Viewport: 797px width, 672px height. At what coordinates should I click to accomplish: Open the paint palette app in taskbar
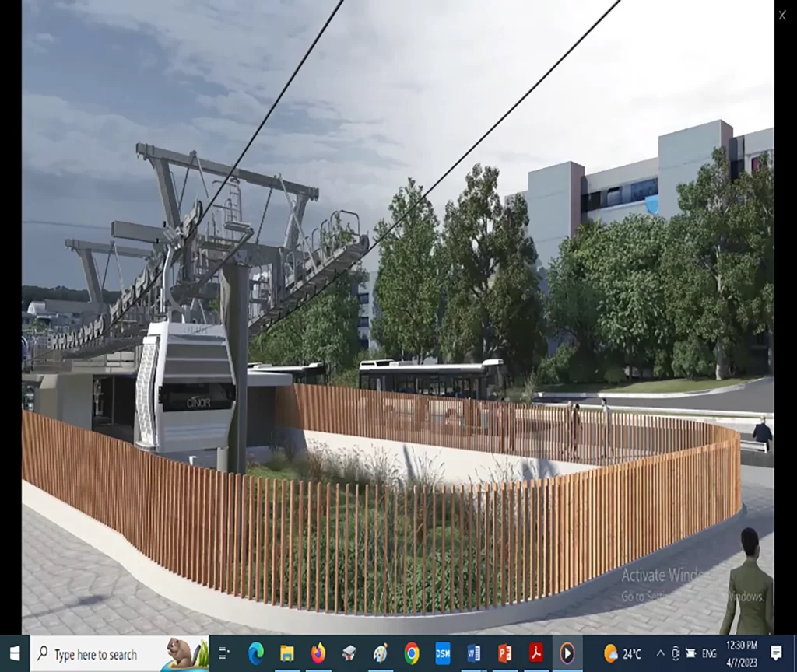tap(380, 653)
